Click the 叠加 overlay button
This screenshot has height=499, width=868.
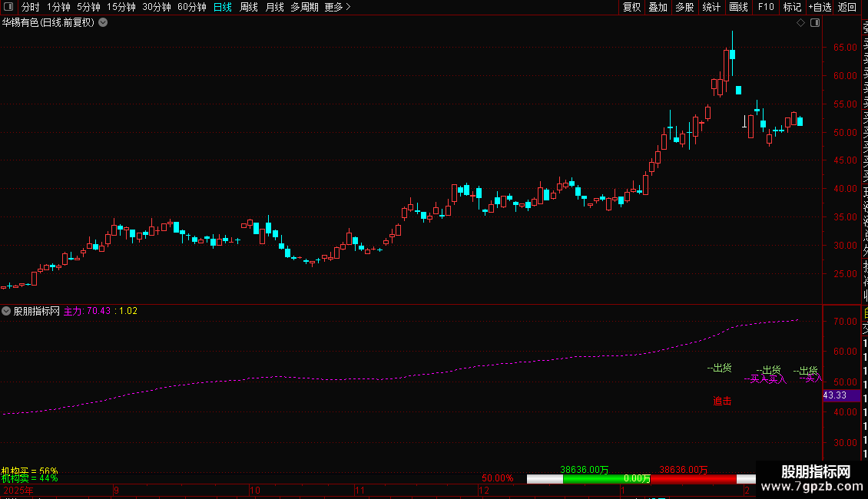pyautogui.click(x=658, y=7)
